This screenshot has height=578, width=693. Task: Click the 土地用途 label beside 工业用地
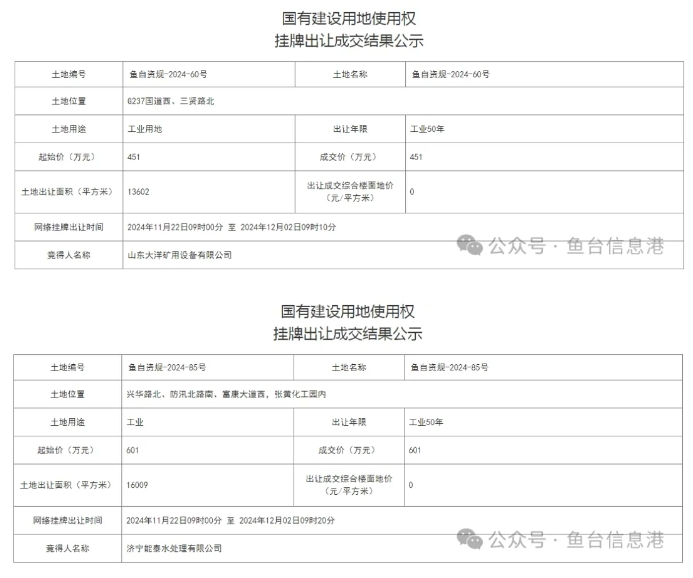point(69,129)
